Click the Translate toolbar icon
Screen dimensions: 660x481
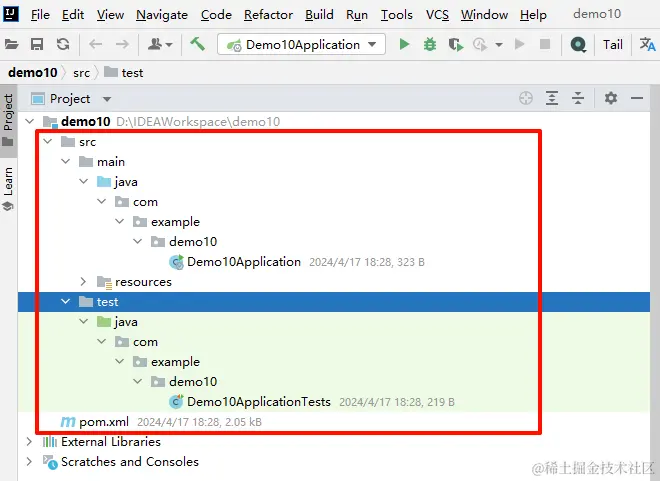click(647, 44)
